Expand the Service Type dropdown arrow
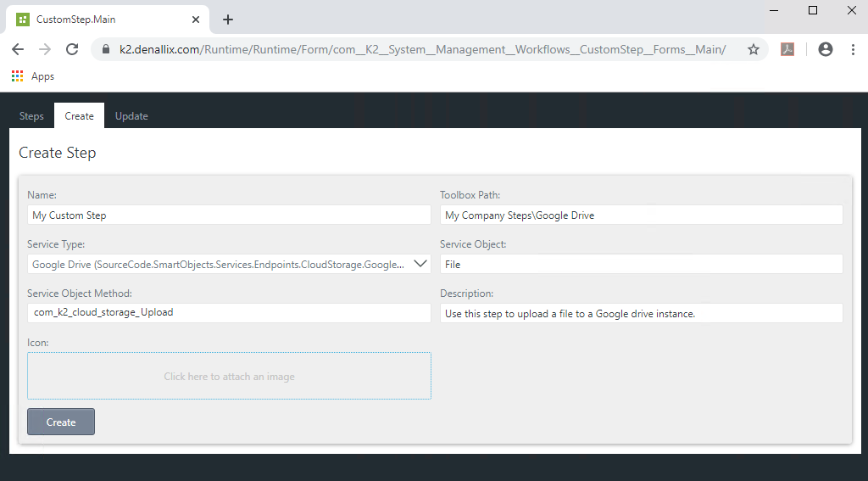Screen dimensions: 868x481 pyautogui.click(x=420, y=264)
